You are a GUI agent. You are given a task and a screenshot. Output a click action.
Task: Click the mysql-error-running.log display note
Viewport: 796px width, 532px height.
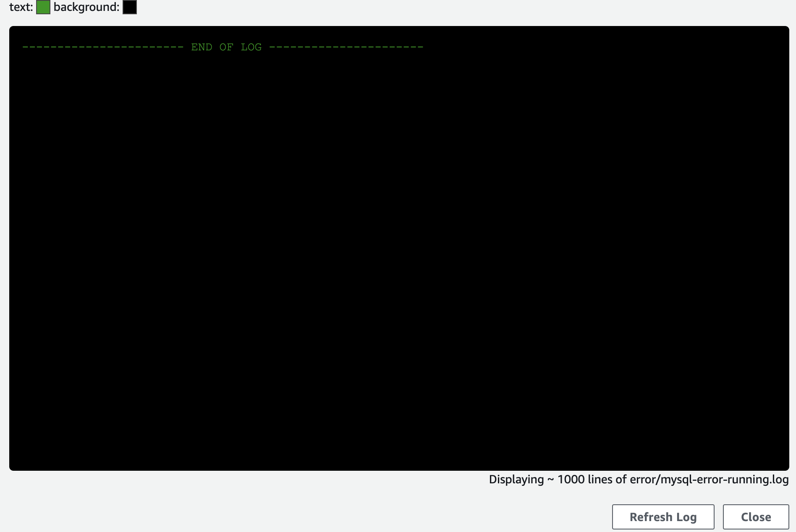(x=639, y=480)
